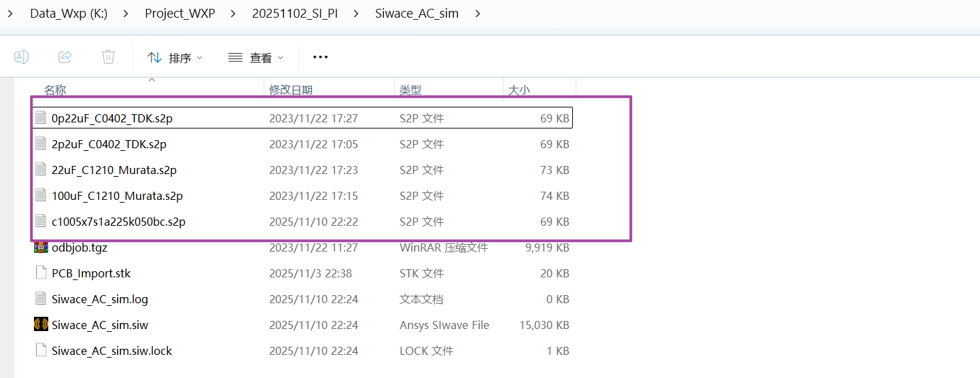Open the 排序 sort dropdown
Screen dimensions: 980x378
(175, 58)
